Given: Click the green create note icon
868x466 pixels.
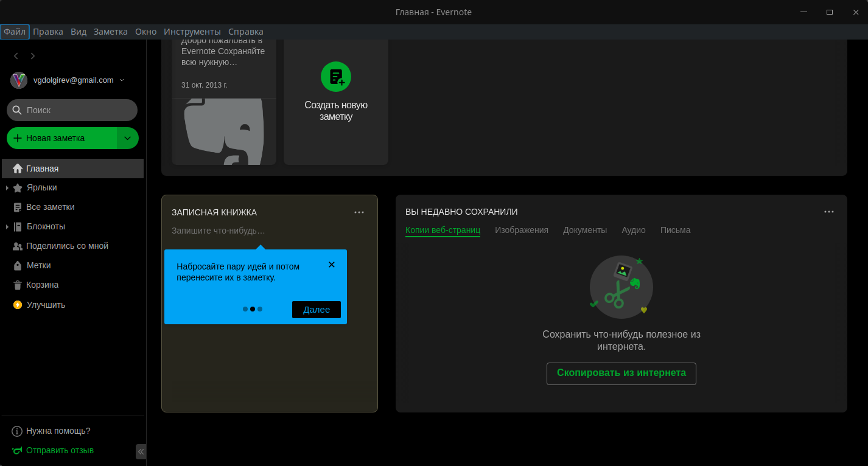Looking at the screenshot, I should 336,77.
